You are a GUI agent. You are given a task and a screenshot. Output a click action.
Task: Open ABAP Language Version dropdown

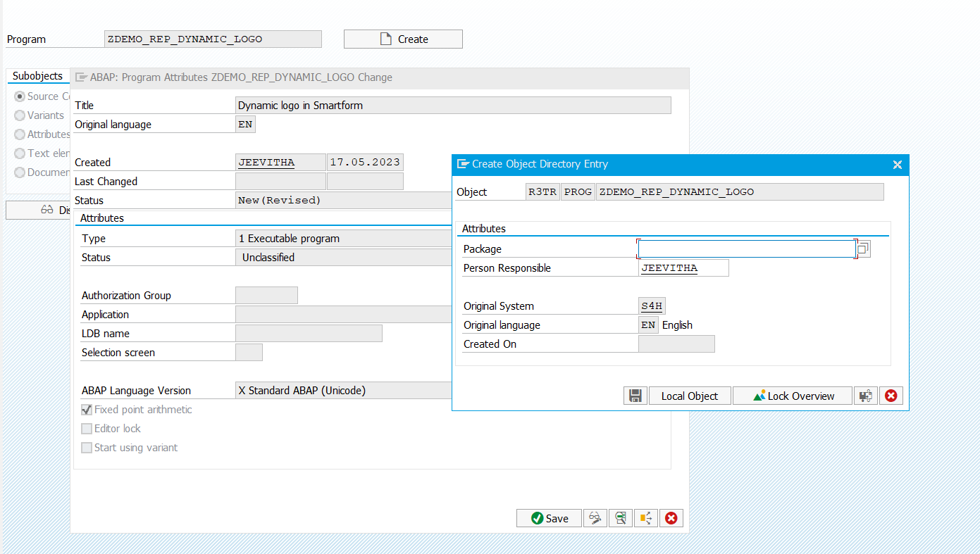[x=342, y=391]
